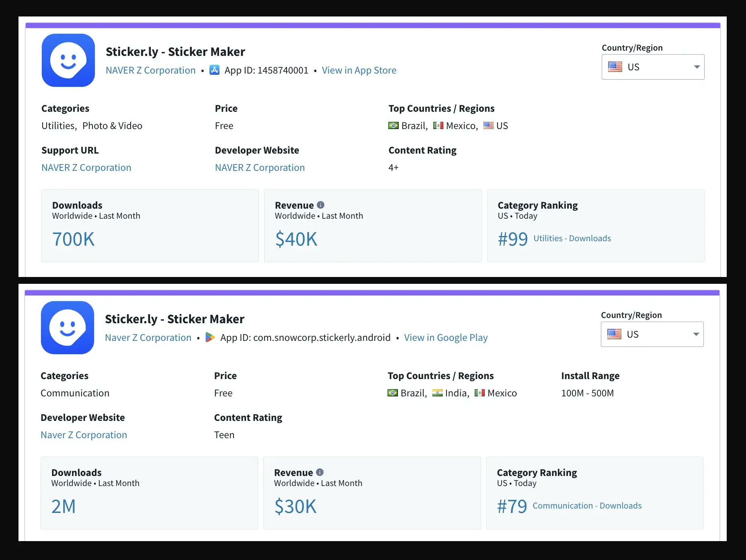Image resolution: width=746 pixels, height=560 pixels.
Task: Open the Country/Region dropdown in the App Store card
Action: tap(653, 67)
